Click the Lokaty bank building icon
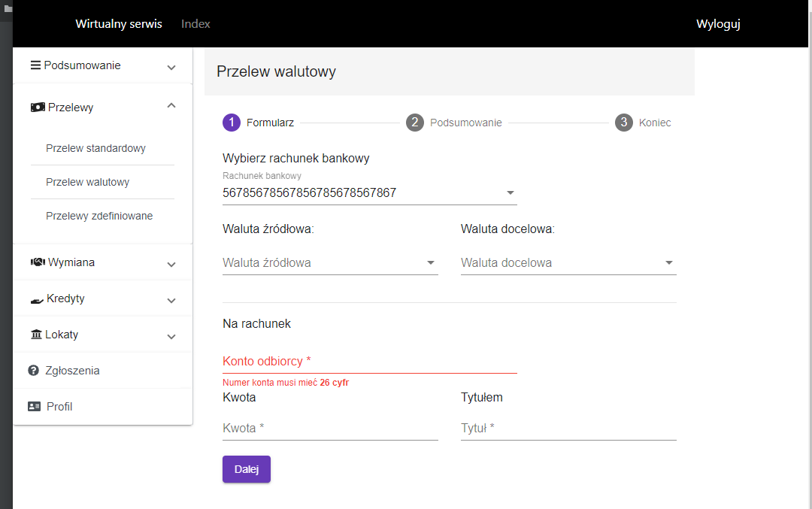The image size is (812, 509). click(36, 335)
